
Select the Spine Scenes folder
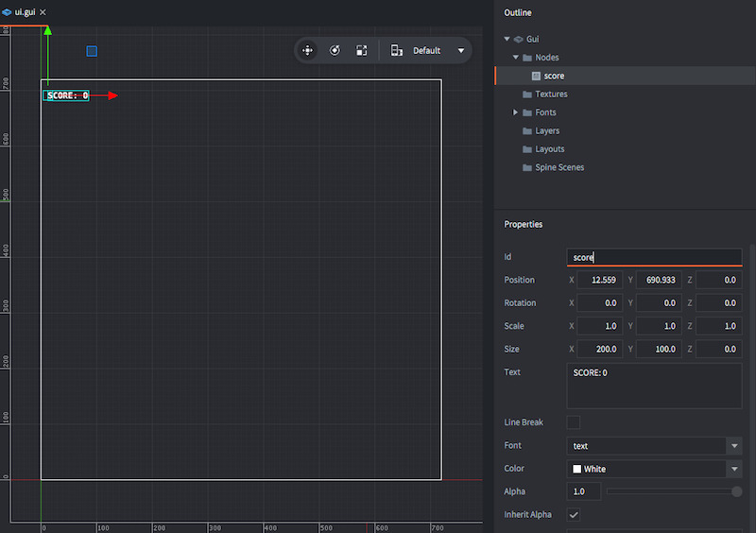pyautogui.click(x=559, y=167)
